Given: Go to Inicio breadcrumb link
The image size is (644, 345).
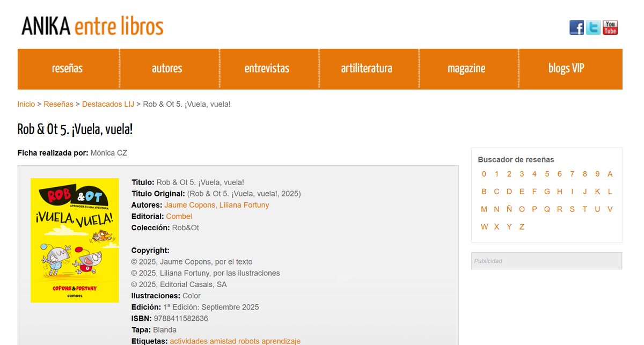Looking at the screenshot, I should click(26, 104).
